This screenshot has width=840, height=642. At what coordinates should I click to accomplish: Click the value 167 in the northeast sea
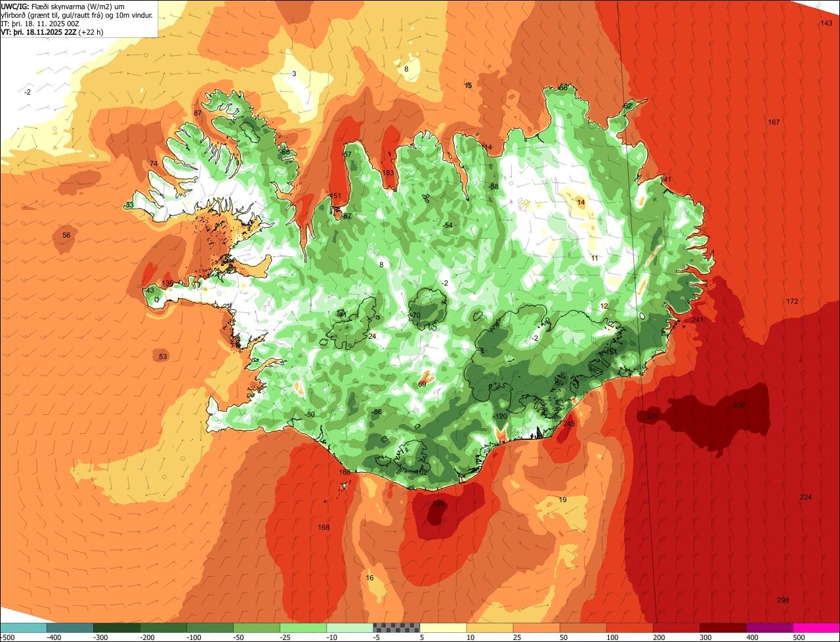pos(774,122)
